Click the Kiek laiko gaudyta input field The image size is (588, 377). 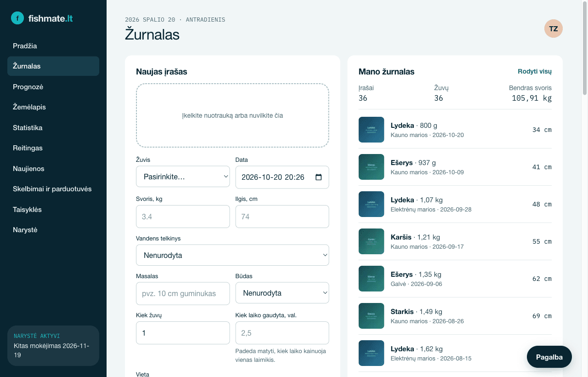(282, 333)
